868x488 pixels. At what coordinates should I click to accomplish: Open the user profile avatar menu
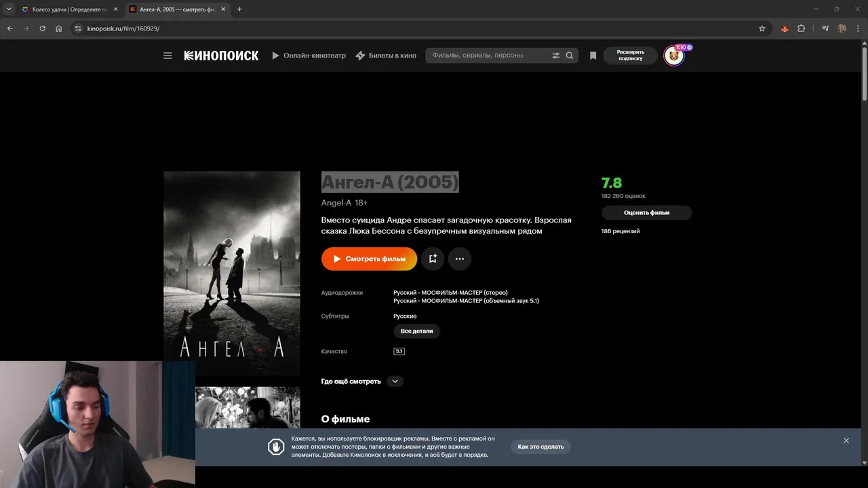click(x=673, y=56)
